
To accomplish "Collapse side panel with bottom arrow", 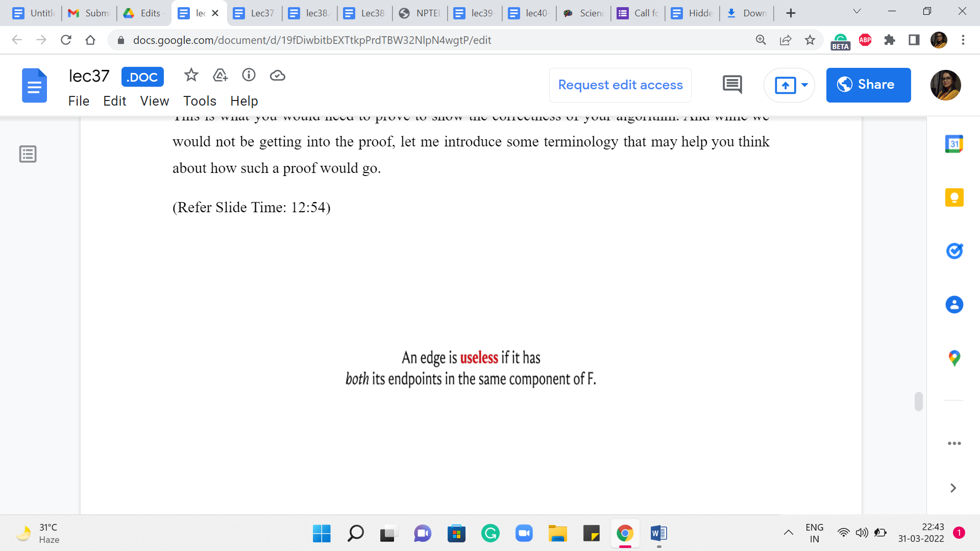I will click(x=953, y=488).
